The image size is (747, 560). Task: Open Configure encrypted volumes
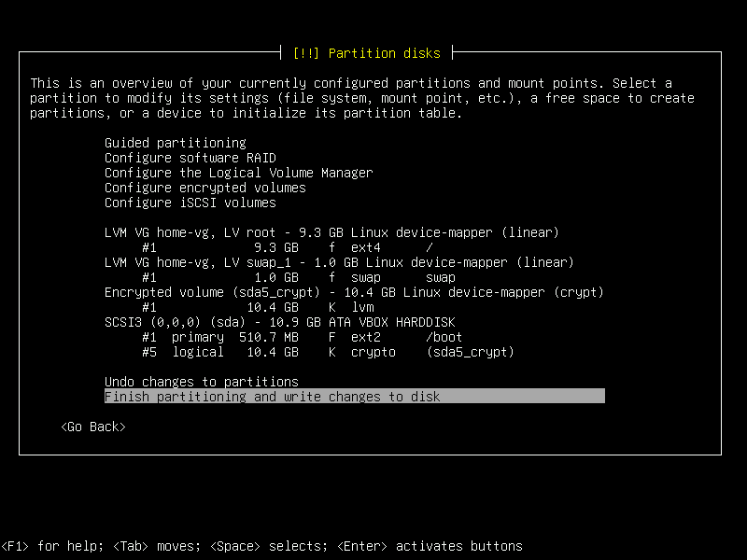pos(204,188)
